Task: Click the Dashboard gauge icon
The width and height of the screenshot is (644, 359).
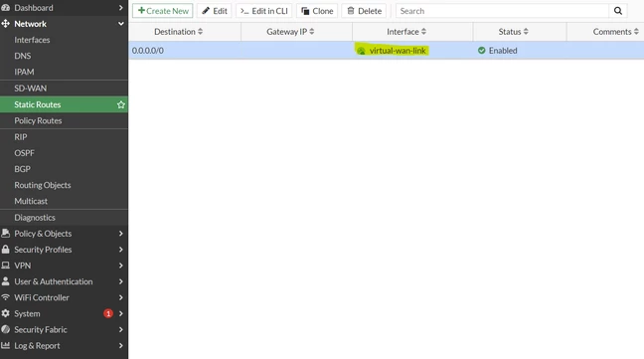Action: point(5,8)
